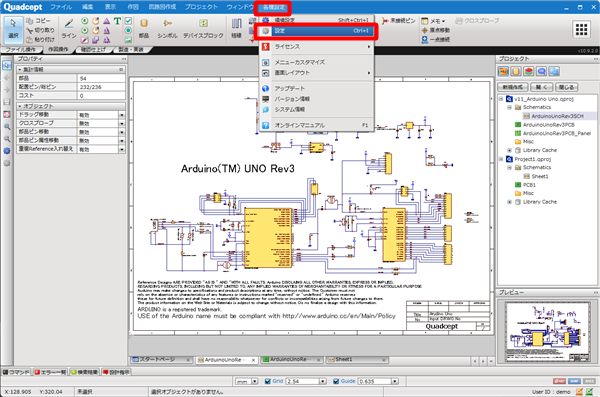Click the red status badge above User ID
This screenshot has height=397, width=600.
pos(559,381)
